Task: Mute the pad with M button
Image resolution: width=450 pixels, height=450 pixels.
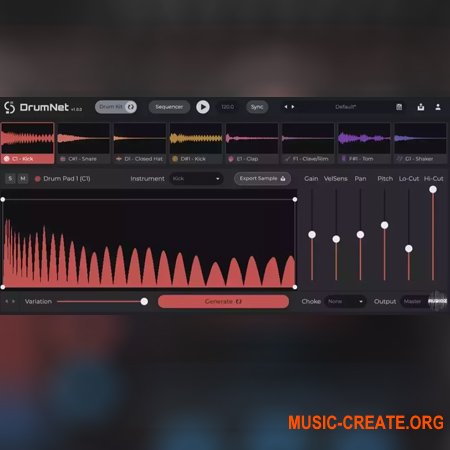Action: click(x=23, y=179)
